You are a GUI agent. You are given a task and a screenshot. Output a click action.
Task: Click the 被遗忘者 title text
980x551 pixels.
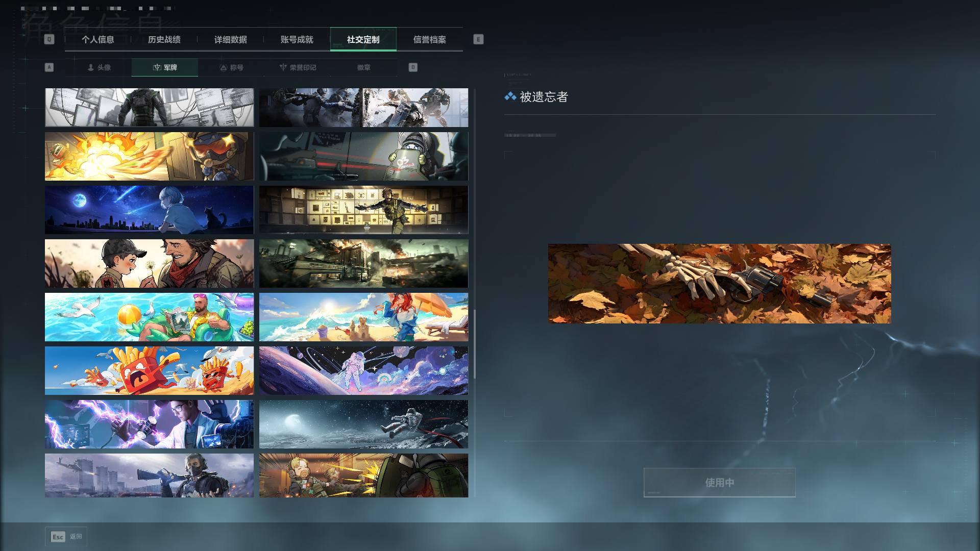tap(544, 97)
